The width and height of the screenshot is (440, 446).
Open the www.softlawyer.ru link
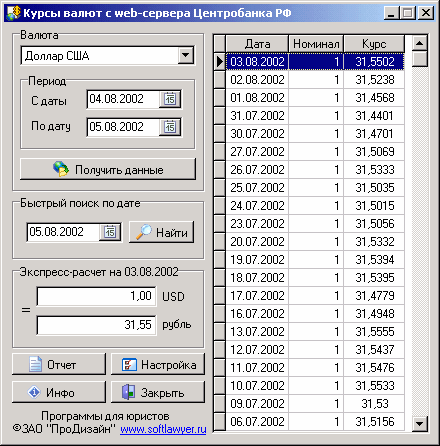(x=163, y=429)
